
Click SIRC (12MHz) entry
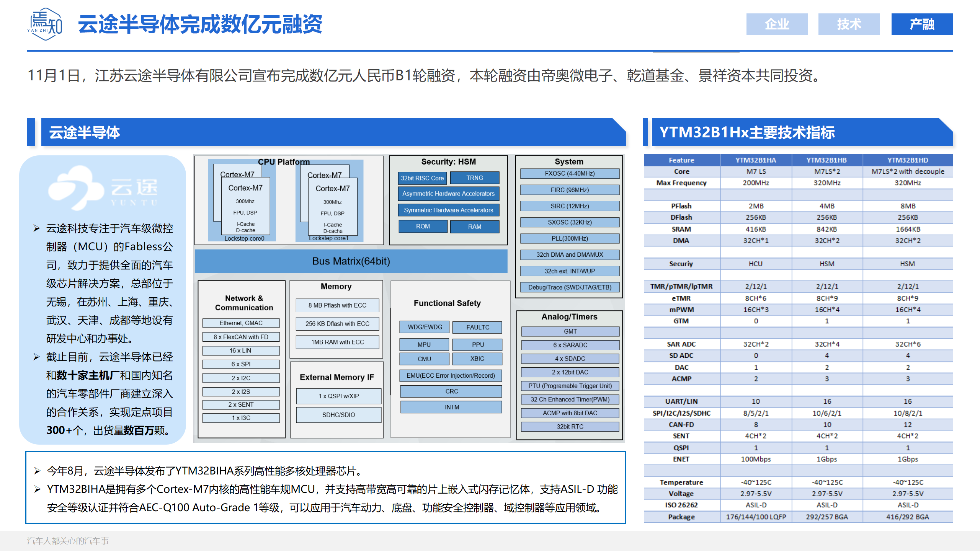coord(570,206)
